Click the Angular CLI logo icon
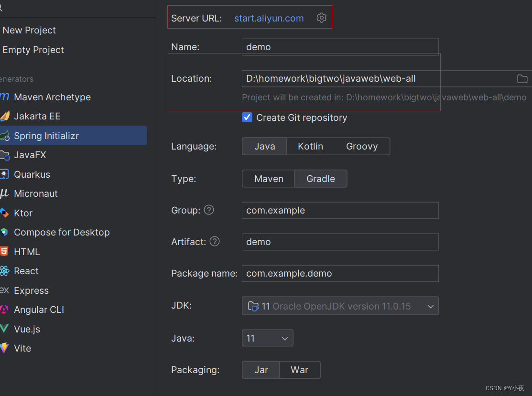532x396 pixels. point(4,310)
